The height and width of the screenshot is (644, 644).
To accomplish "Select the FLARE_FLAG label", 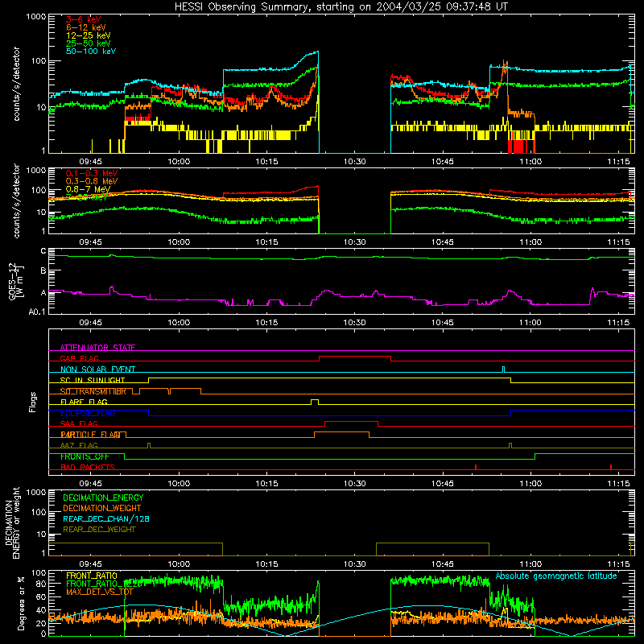I will click(84, 402).
